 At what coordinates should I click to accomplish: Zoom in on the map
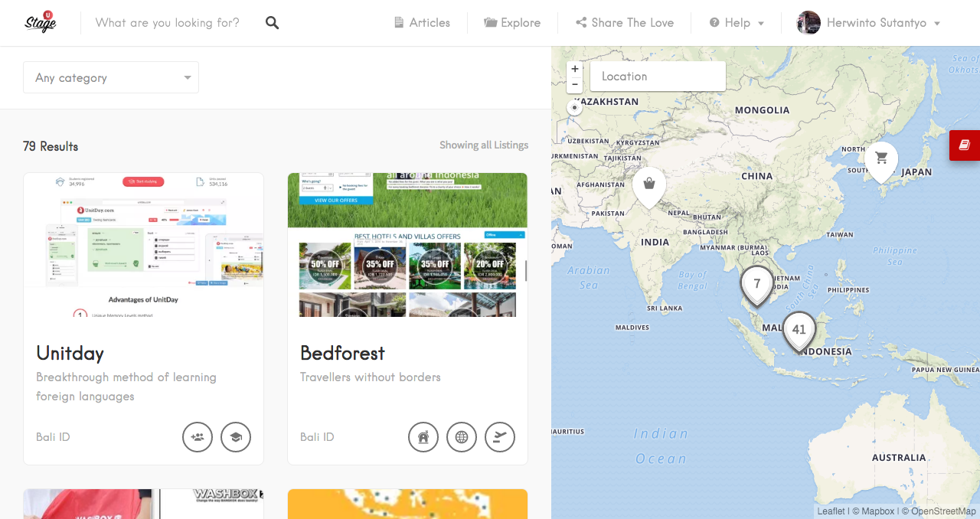575,69
